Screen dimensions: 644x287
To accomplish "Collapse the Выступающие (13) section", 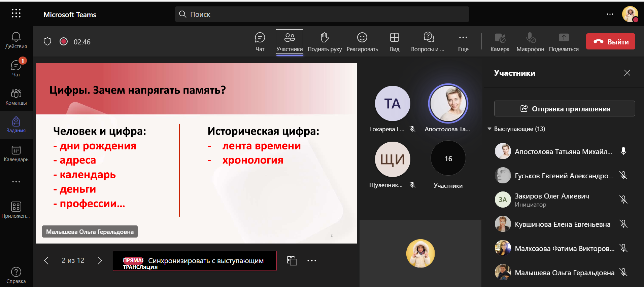I will tap(489, 129).
